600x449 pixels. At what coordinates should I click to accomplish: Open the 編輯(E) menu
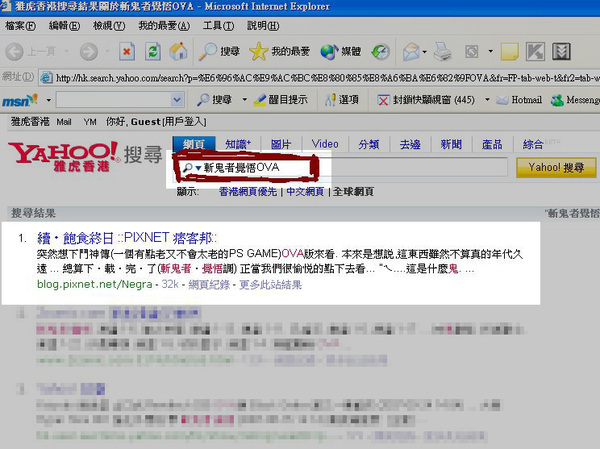(x=64, y=26)
